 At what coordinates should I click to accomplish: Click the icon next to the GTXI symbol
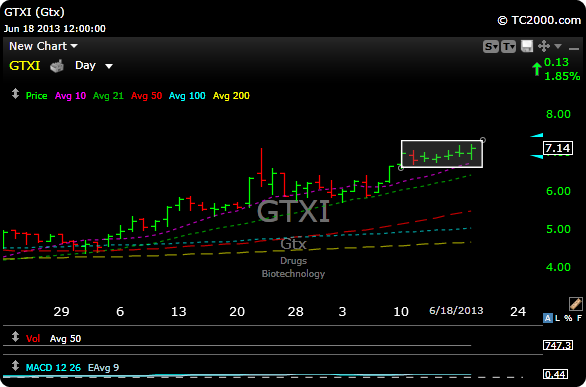57,66
